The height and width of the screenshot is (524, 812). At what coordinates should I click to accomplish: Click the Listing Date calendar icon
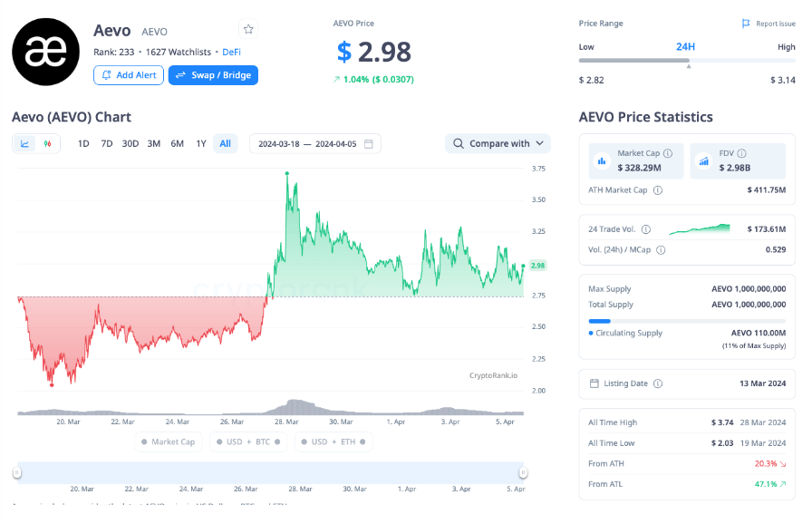click(x=594, y=383)
